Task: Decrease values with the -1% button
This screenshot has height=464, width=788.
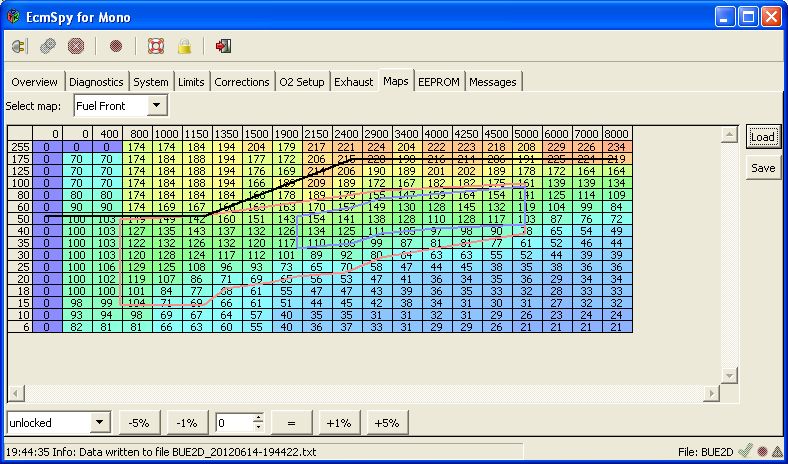Action: coord(187,422)
